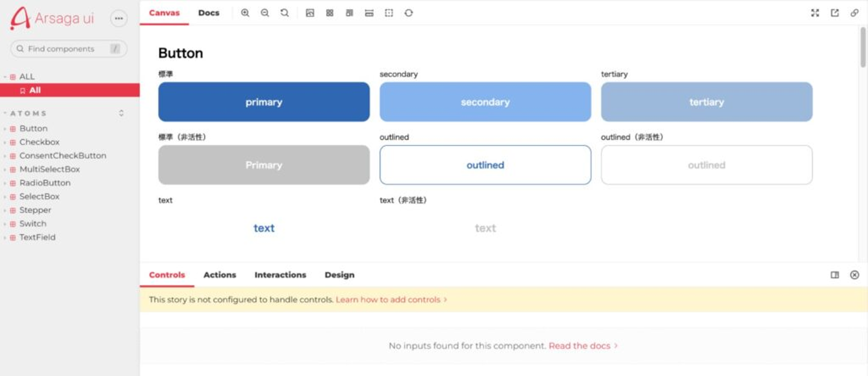Click the remount component icon
Viewport: 868px width, 376px height.
pos(409,13)
